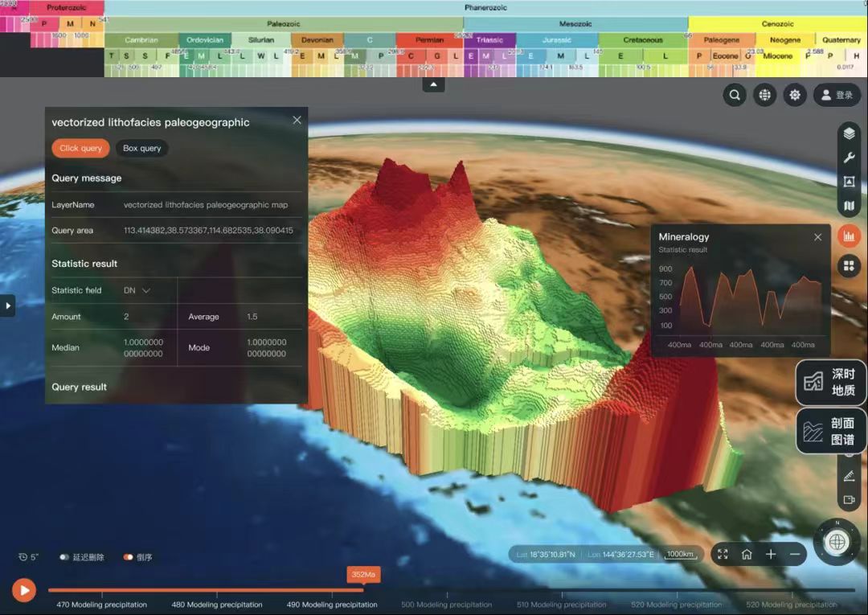Open the folded map icon
The width and height of the screenshot is (868, 615).
pos(849,206)
